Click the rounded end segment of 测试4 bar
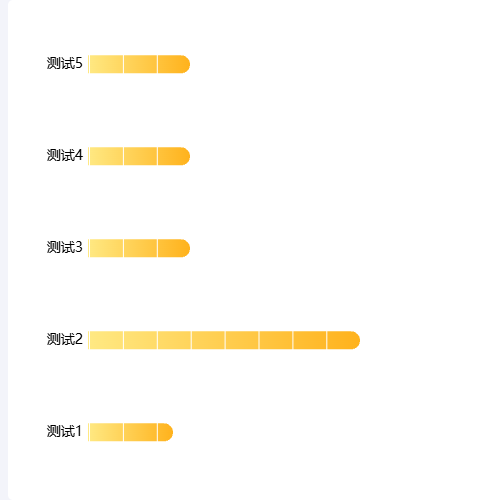500x500 pixels. (174, 156)
